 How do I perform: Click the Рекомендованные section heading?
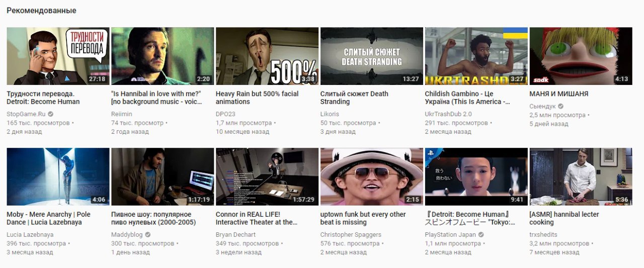click(42, 10)
